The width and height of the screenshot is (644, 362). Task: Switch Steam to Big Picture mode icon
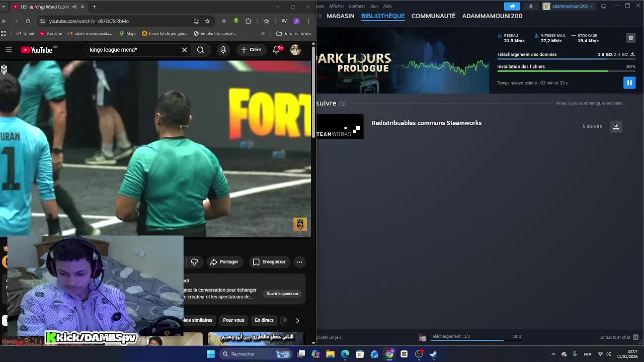tap(604, 6)
